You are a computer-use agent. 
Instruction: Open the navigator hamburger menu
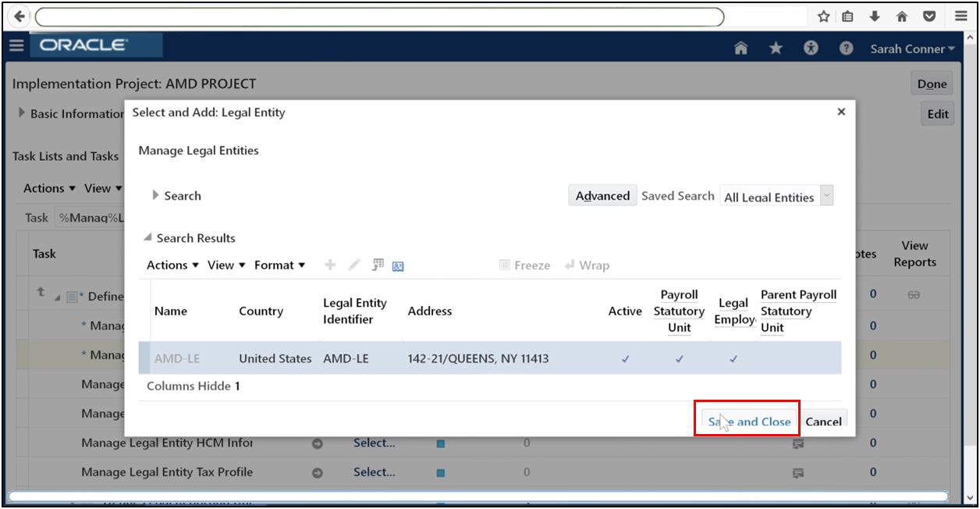(x=16, y=45)
